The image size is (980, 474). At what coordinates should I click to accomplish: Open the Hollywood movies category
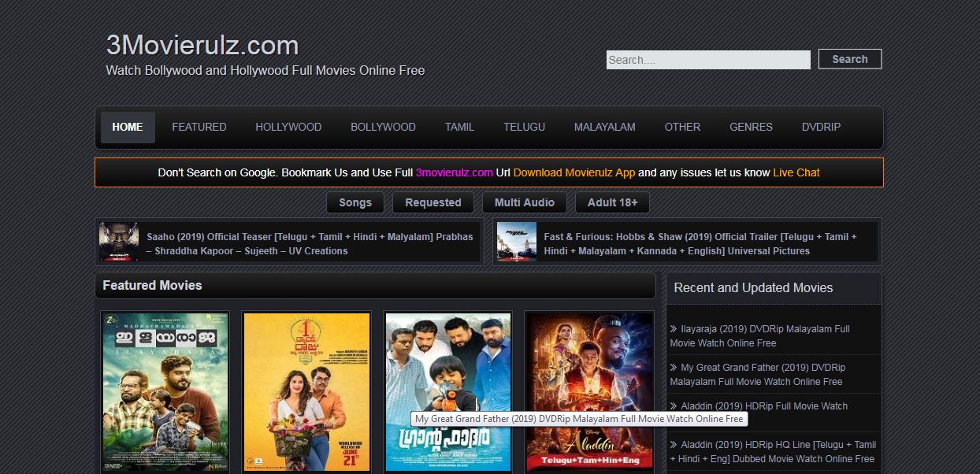click(288, 127)
